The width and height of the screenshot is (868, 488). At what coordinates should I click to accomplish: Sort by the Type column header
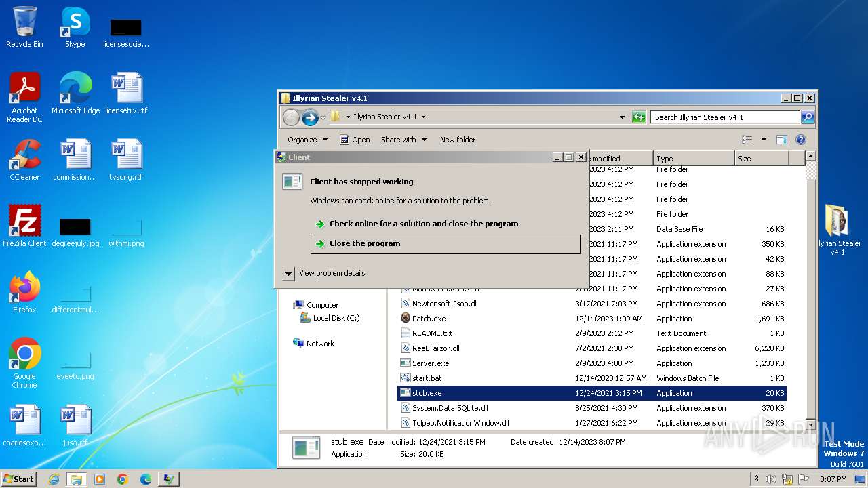[694, 158]
